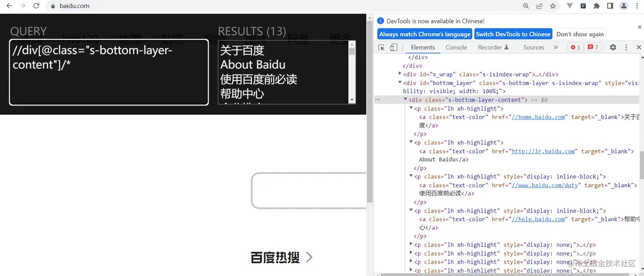This screenshot has height=276, width=644.
Task: Select the '使用百度前必读</a>' text node
Action: tap(447, 193)
